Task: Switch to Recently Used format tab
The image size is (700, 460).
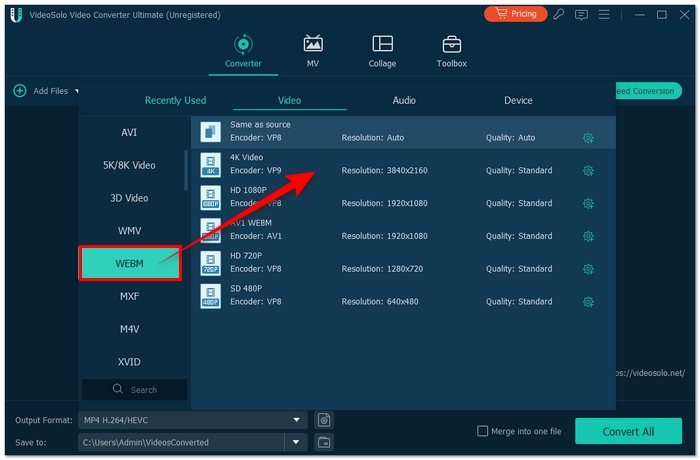Action: [x=175, y=100]
